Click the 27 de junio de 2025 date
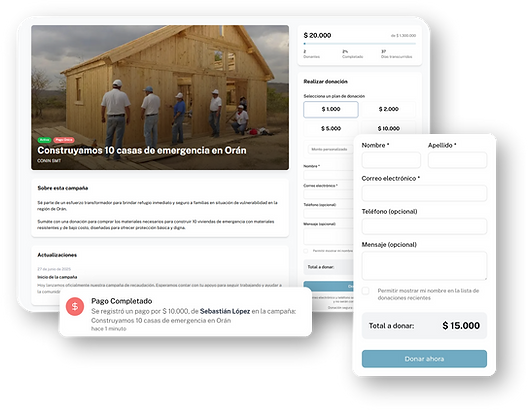528x410 pixels. [x=54, y=269]
